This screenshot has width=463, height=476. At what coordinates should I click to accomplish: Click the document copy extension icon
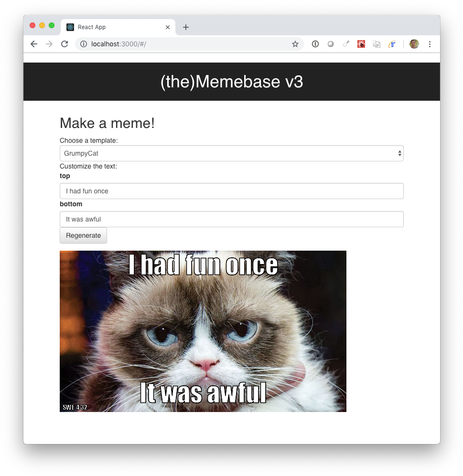point(377,44)
